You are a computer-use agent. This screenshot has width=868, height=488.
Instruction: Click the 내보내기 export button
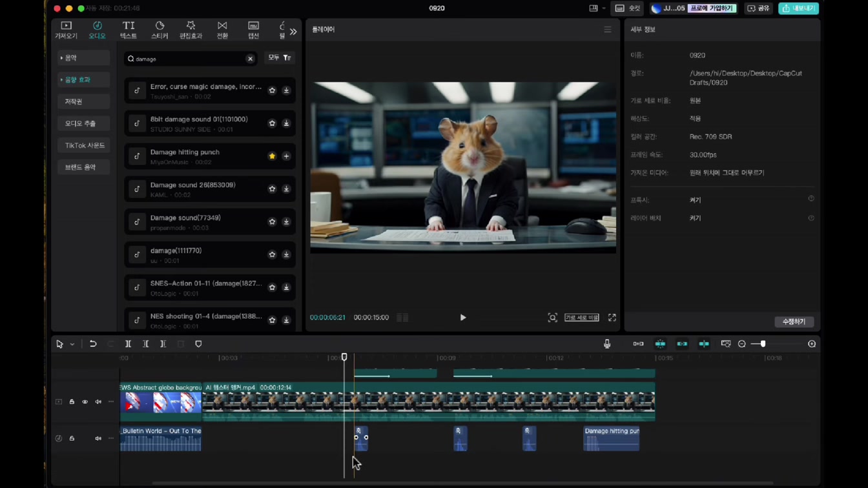[x=799, y=8]
